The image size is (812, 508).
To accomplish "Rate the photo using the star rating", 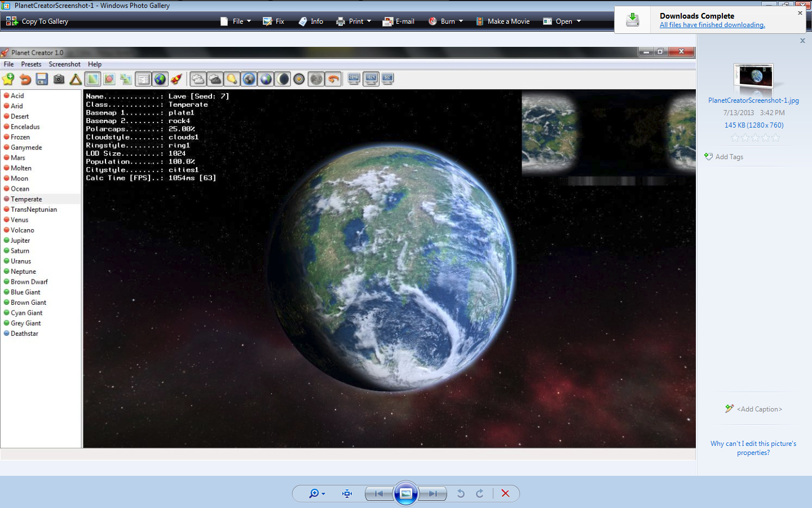I will [x=755, y=137].
